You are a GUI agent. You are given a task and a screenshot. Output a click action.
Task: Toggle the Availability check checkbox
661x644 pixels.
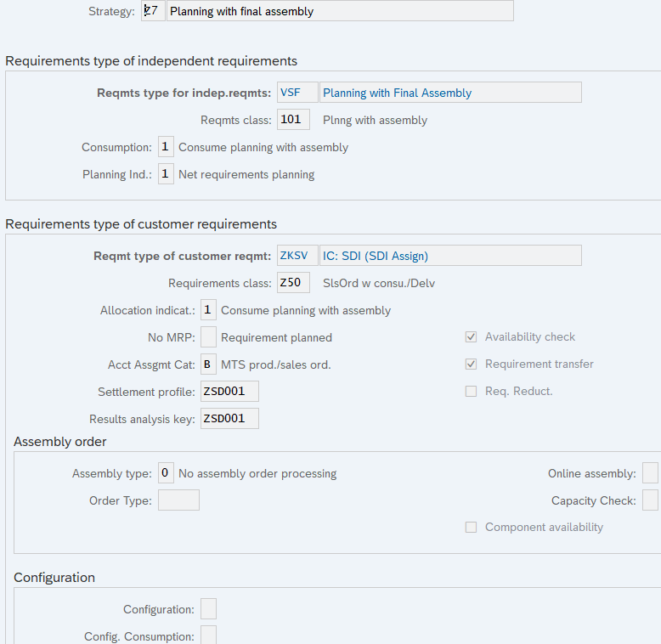coord(471,337)
